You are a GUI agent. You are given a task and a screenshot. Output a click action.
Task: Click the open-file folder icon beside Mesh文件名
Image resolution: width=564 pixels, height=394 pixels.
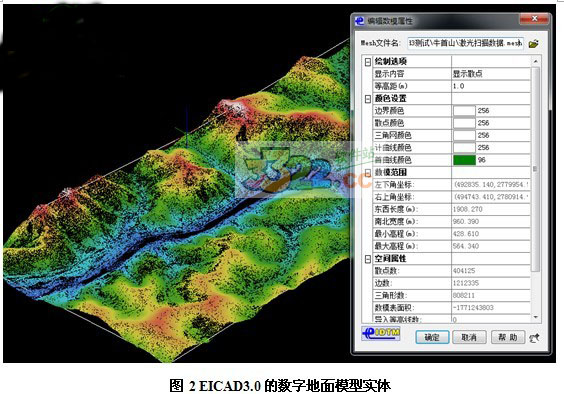click(534, 44)
